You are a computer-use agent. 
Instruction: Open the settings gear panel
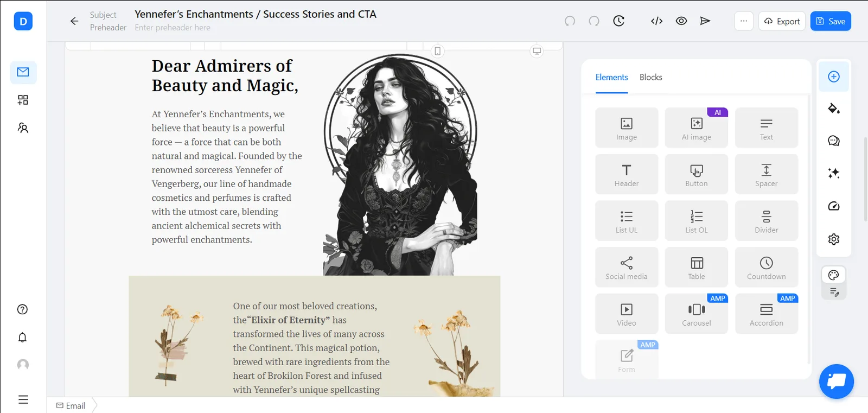point(834,239)
